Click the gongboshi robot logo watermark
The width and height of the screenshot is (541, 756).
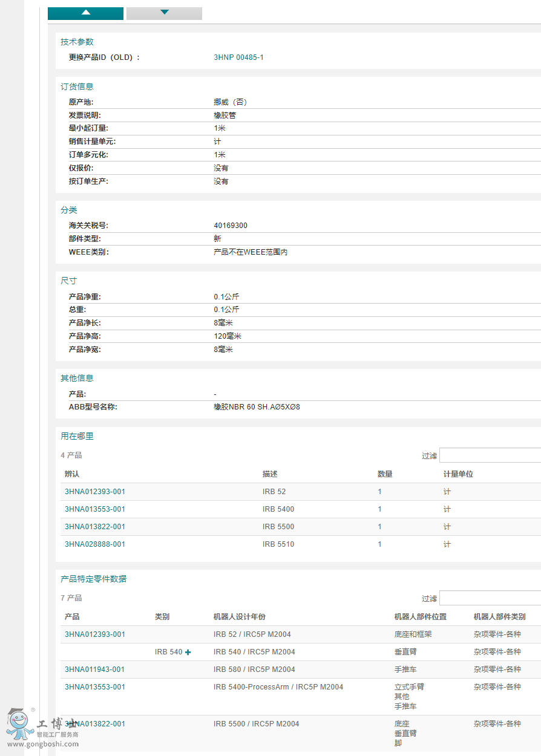pyautogui.click(x=19, y=723)
